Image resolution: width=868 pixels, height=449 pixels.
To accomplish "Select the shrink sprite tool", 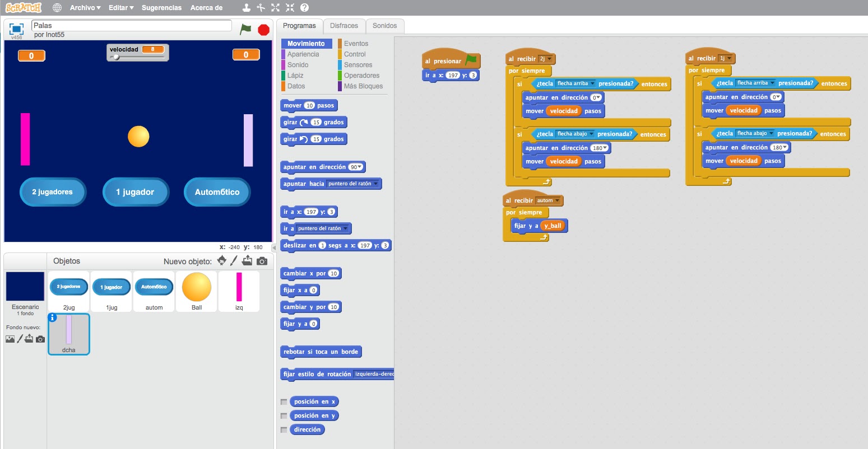I will [x=289, y=8].
